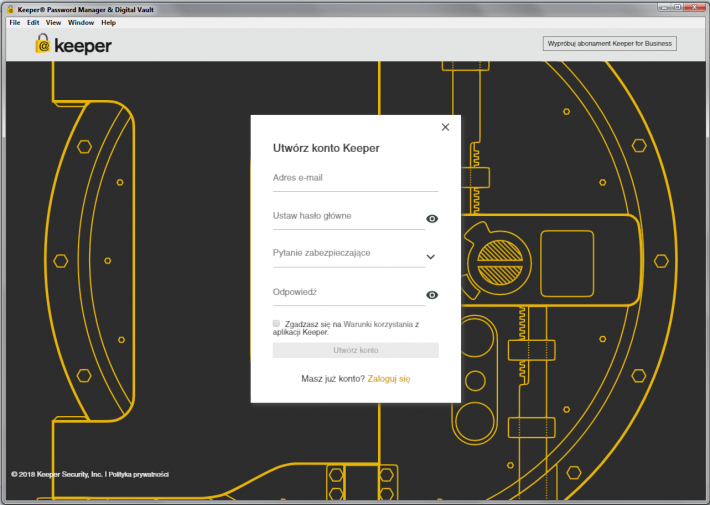The image size is (710, 505).
Task: Open the Help menu
Action: tap(109, 23)
